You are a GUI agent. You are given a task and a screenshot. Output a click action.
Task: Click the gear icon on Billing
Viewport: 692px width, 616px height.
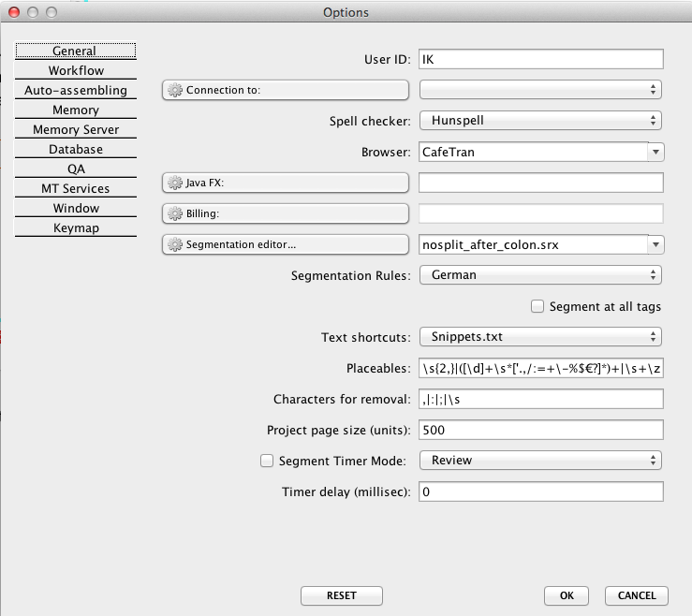174,213
